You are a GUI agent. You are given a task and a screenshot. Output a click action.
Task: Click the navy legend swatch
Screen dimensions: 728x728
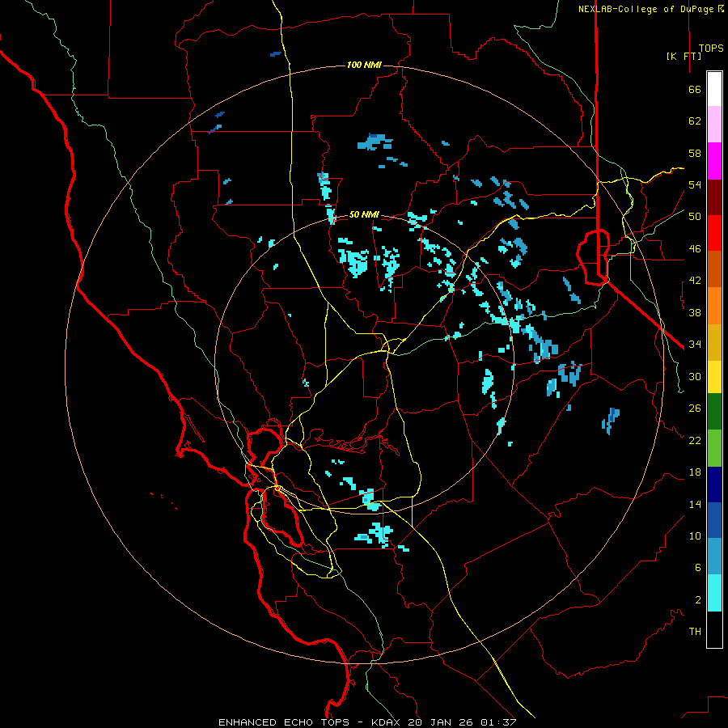(x=714, y=485)
